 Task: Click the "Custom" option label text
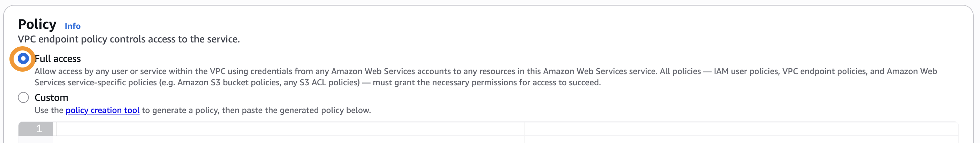pos(51,97)
